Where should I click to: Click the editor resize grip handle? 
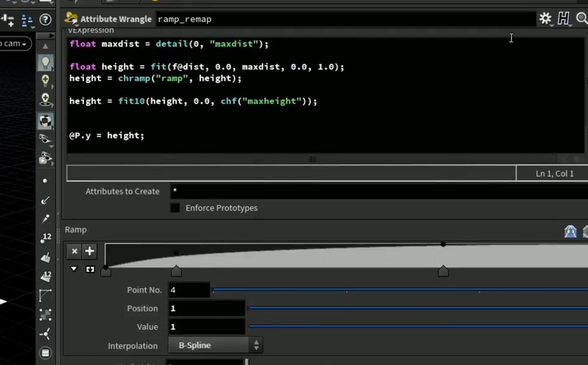click(x=312, y=159)
